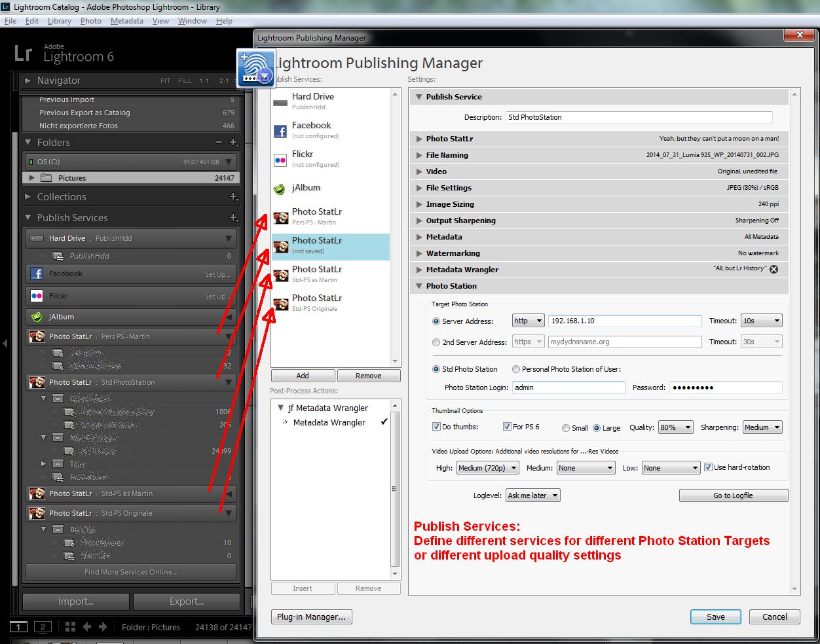Viewport: 820px width, 644px height.
Task: Click Settings pane vertical scrollbar
Action: (x=795, y=340)
